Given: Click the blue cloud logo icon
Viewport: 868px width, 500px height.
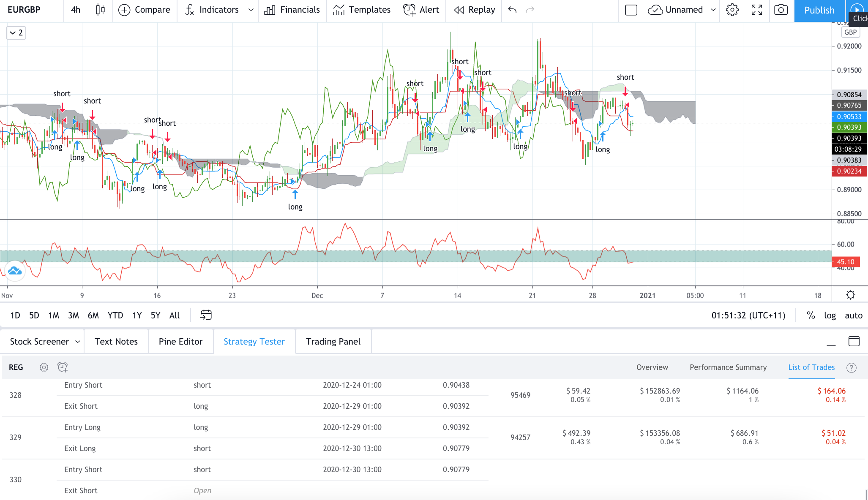Looking at the screenshot, I should click(15, 271).
